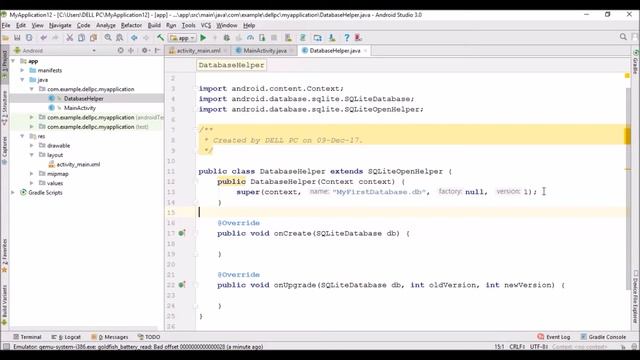Click the Copy toolbar icon
Viewport: 640px width, 360px height.
(x=81, y=38)
